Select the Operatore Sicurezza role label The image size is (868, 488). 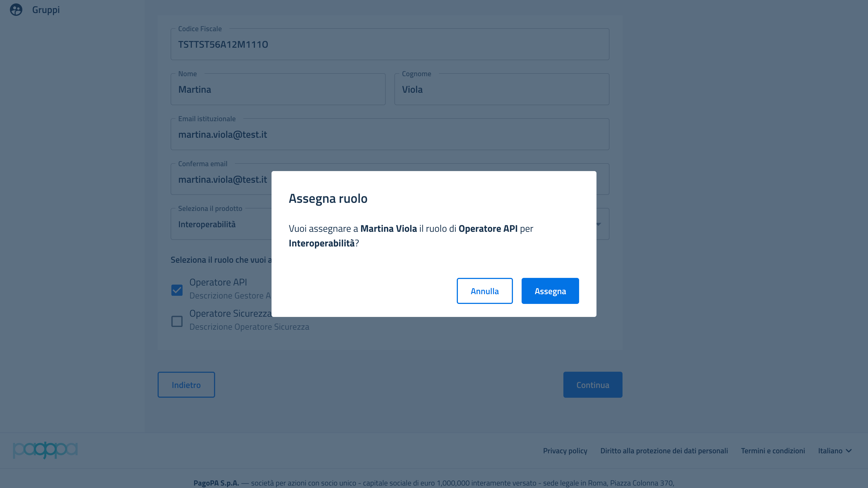pos(231,313)
